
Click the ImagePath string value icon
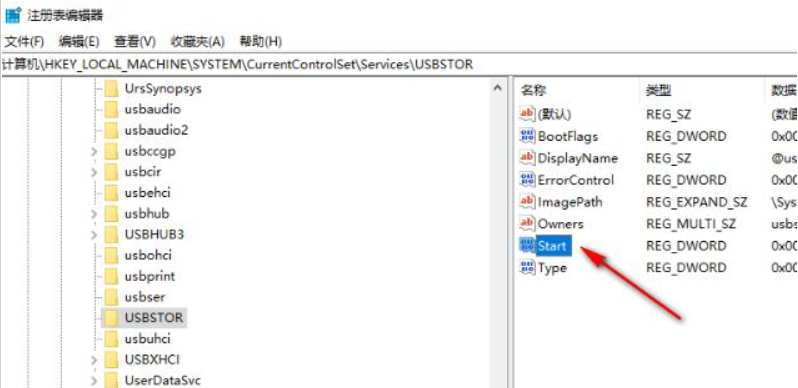click(527, 202)
